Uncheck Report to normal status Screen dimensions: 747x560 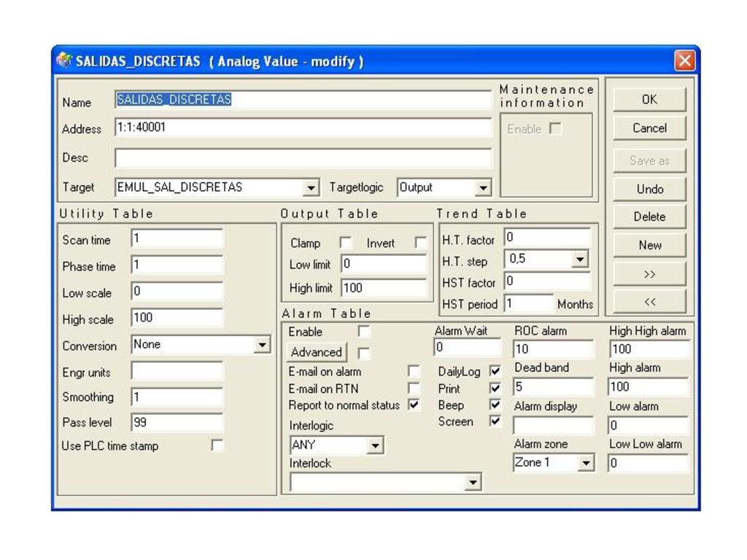click(x=414, y=405)
